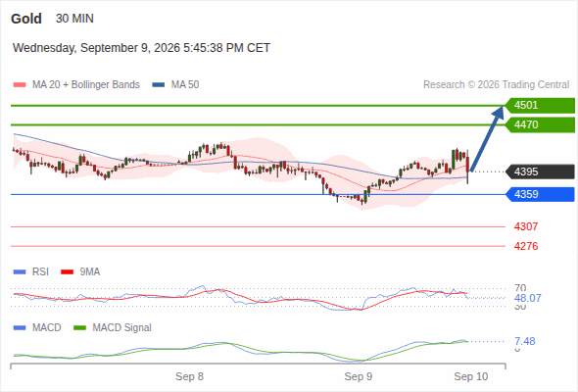578x392 pixels.
Task: Click the 9MA legend color swatch
Action: [67, 272]
